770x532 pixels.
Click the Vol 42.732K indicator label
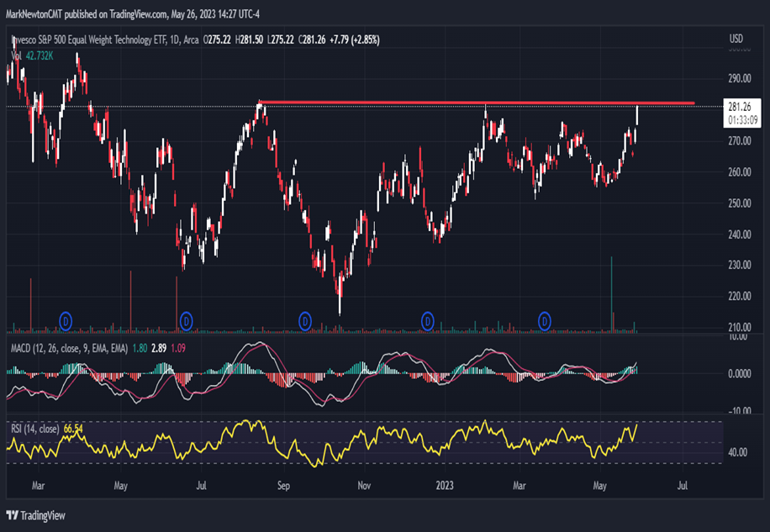click(32, 56)
